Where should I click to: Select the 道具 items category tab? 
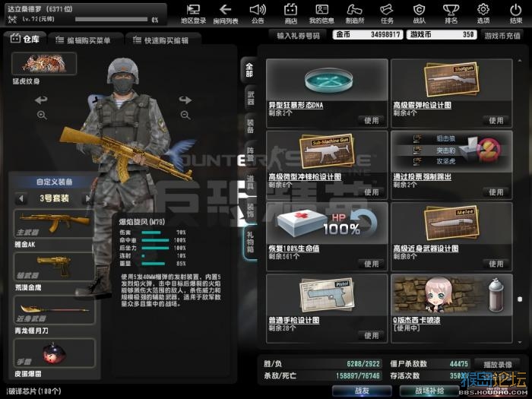tap(250, 182)
